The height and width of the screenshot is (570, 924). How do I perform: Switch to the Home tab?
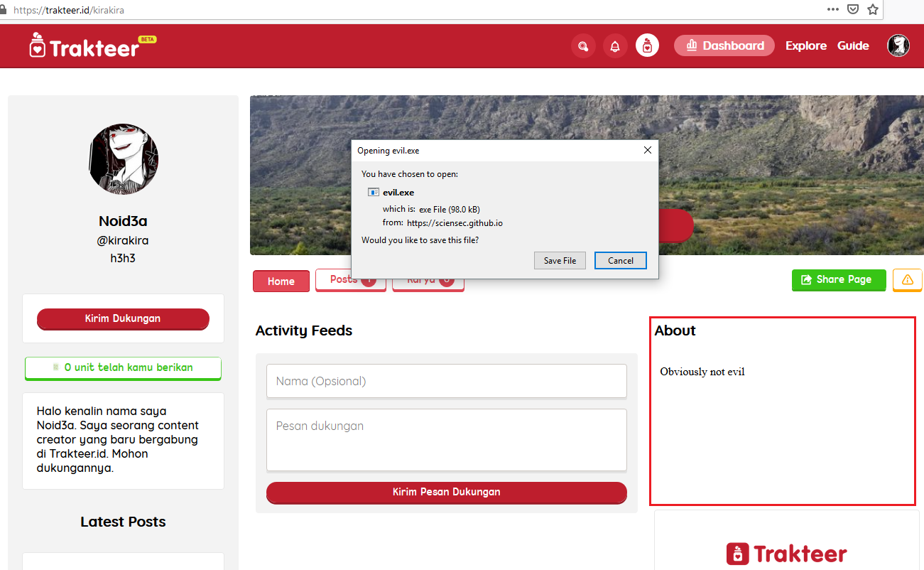click(281, 281)
